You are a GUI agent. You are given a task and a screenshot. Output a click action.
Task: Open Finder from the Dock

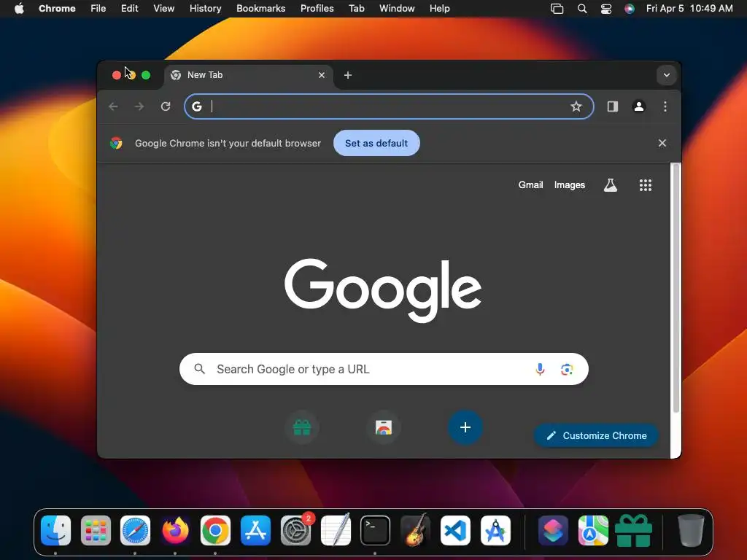tap(55, 530)
